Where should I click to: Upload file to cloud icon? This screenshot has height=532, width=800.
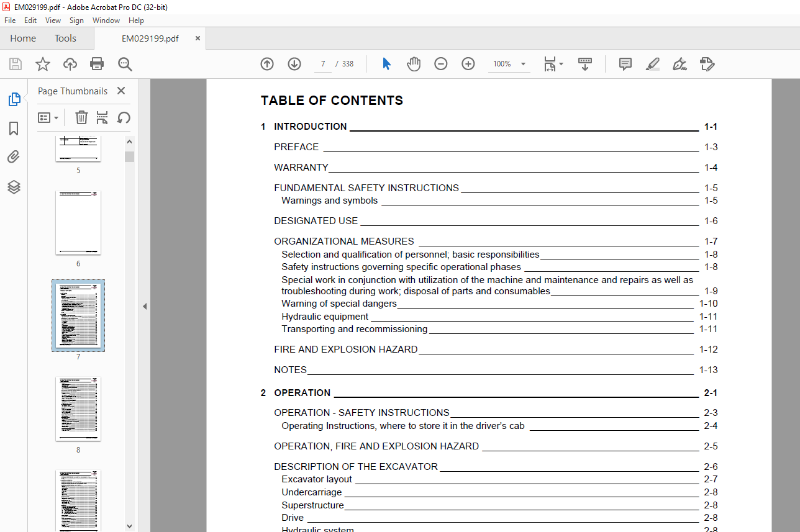pyautogui.click(x=70, y=64)
